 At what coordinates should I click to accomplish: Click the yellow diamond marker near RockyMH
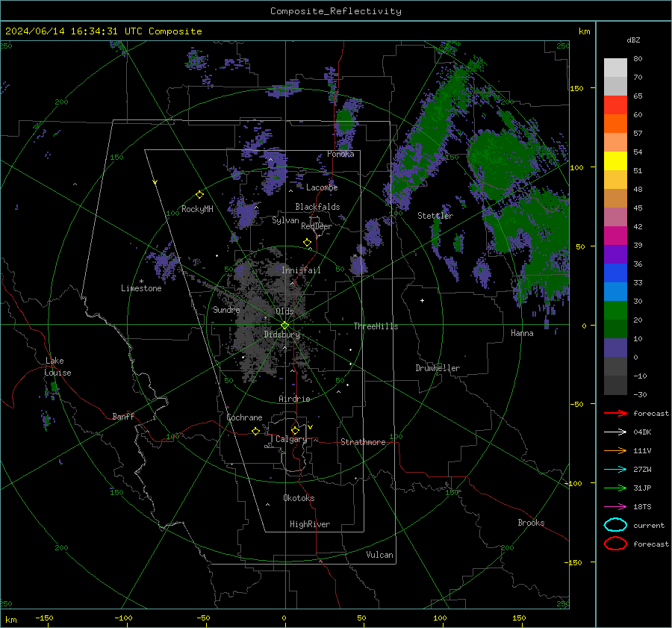pos(199,195)
